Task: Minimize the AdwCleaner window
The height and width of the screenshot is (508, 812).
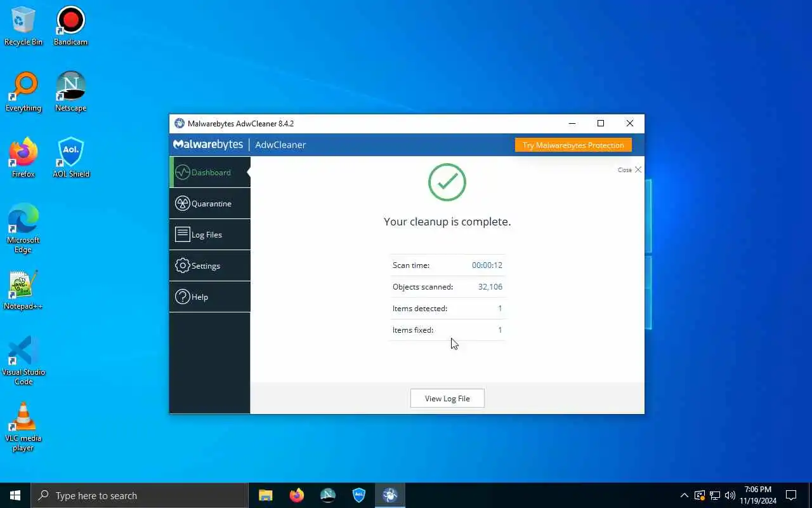Action: coord(572,123)
